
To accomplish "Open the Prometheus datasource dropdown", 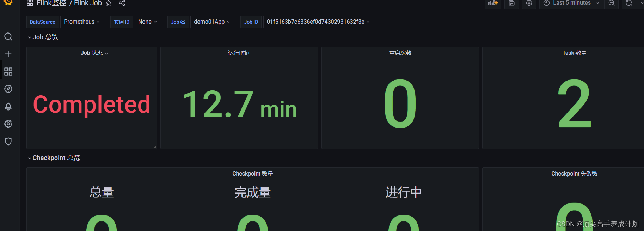I will 82,22.
